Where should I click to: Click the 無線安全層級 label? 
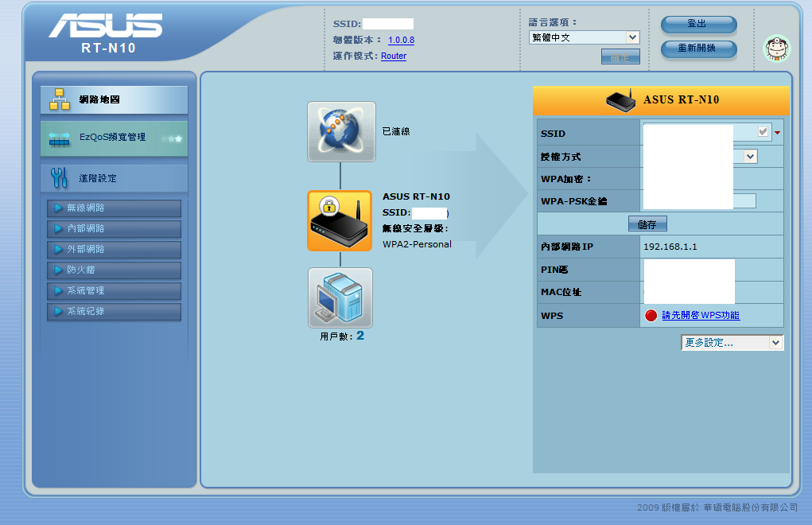click(x=415, y=228)
